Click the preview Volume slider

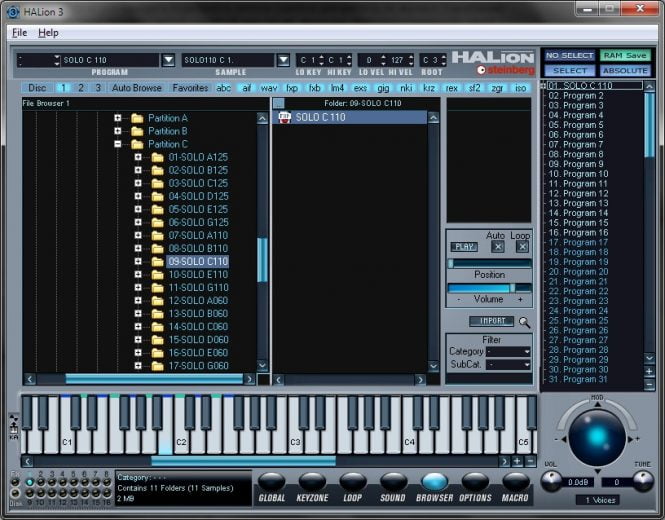click(x=490, y=288)
